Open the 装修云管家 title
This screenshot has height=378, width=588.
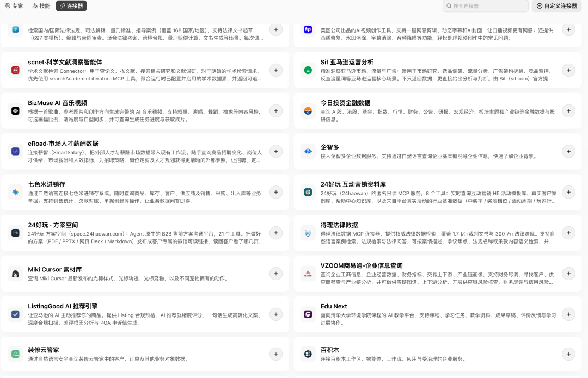[x=44, y=350]
